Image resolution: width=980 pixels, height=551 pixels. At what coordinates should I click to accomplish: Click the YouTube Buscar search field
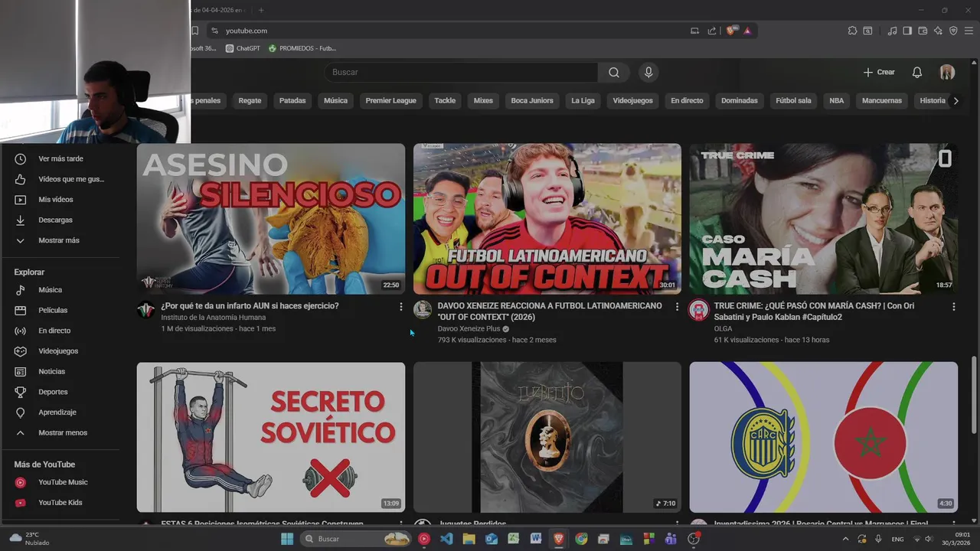(461, 72)
